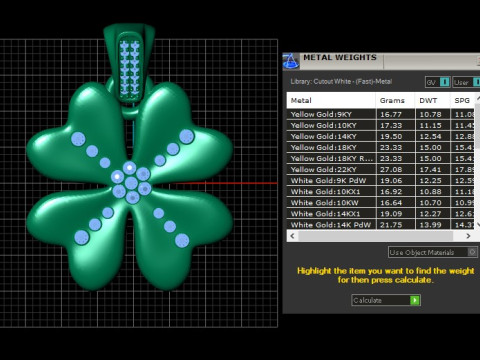Click the 13.99 DWT value

tap(430, 225)
